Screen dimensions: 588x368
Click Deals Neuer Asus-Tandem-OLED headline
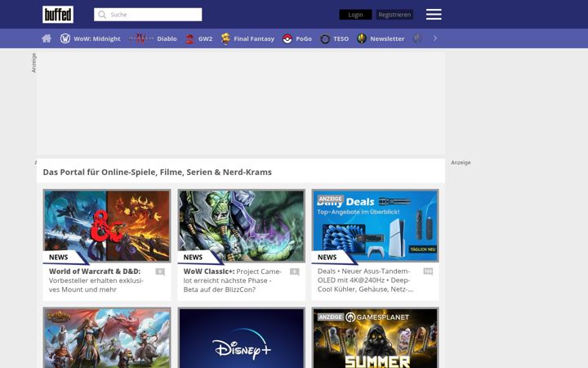click(365, 280)
